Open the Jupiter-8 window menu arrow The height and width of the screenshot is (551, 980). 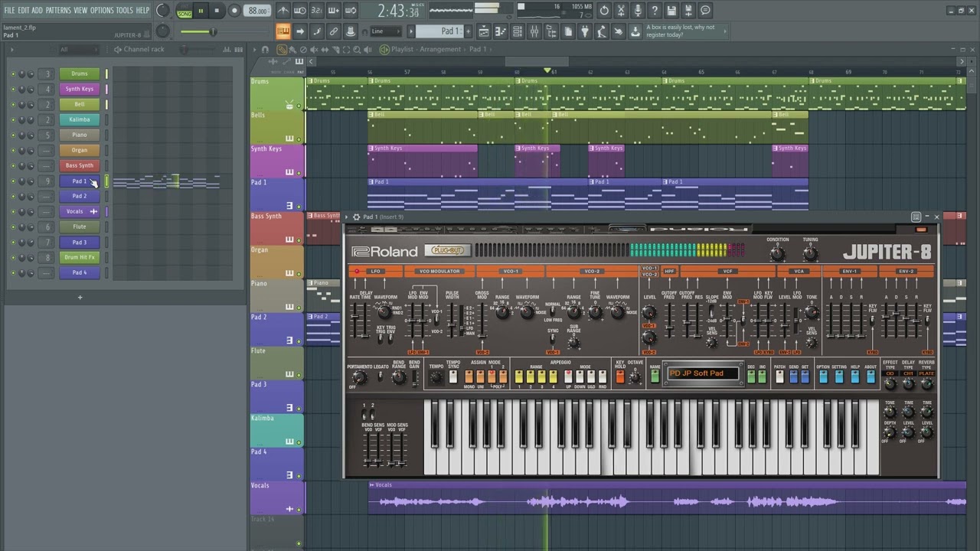348,217
